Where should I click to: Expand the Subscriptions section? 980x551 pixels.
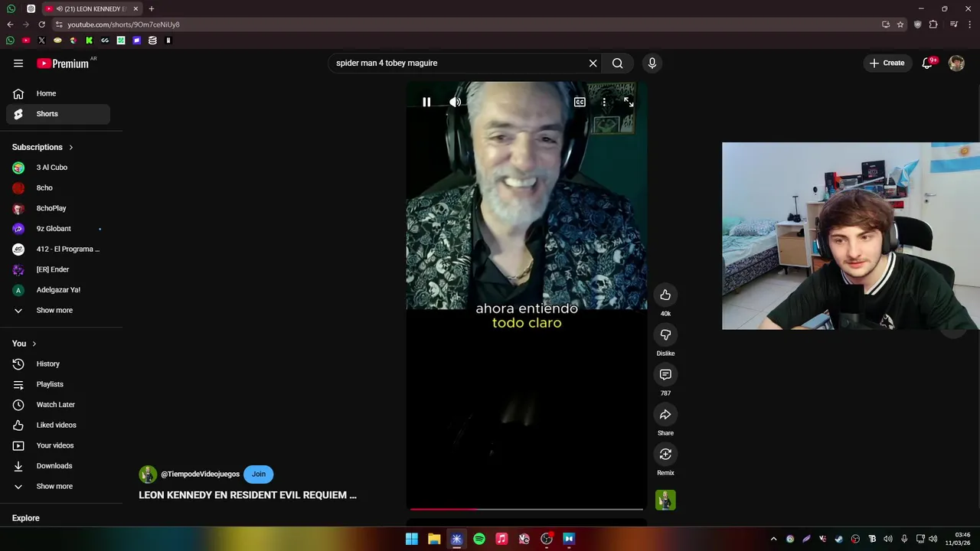tap(43, 147)
